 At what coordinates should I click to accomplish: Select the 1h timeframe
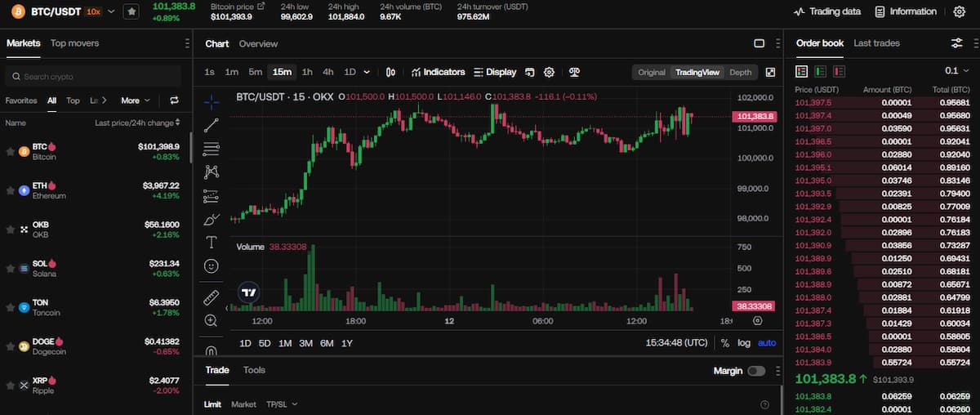coord(307,72)
